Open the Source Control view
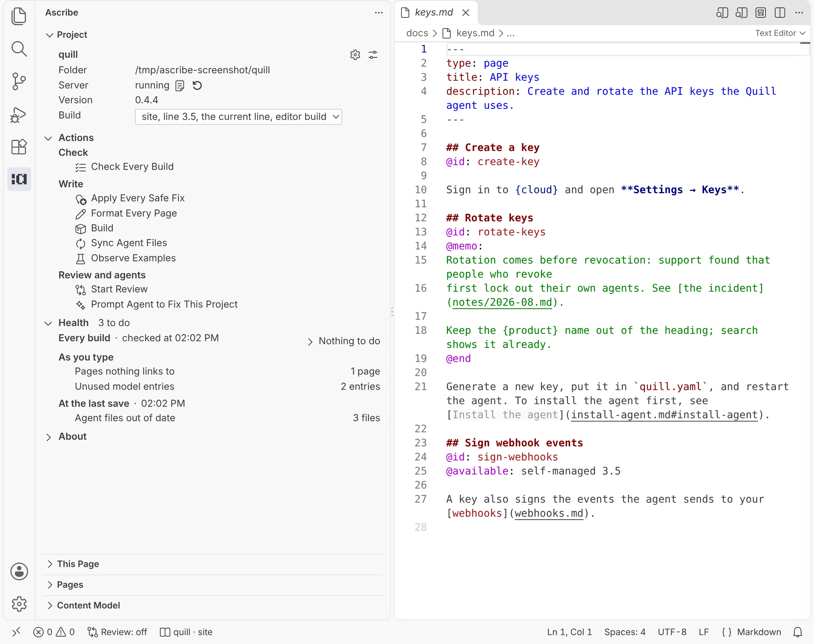This screenshot has height=644, width=814. click(19, 81)
